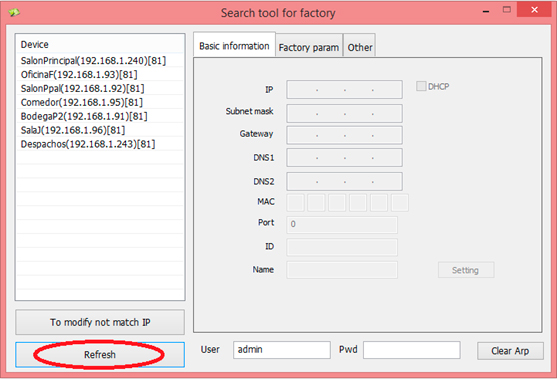The image size is (557, 379).
Task: Switch to the Basic information tab
Action: 234,45
